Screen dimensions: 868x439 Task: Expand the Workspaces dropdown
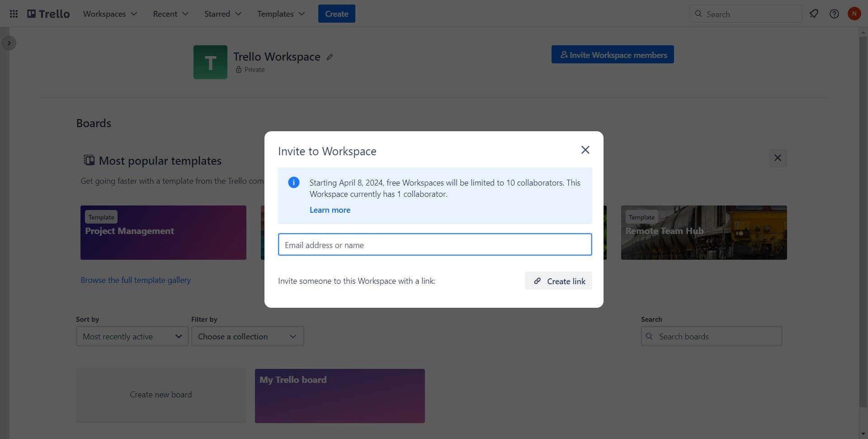[x=109, y=14]
